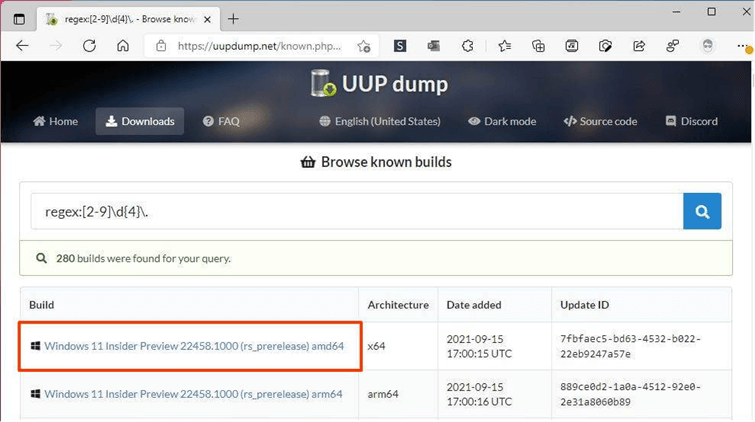
Task: Click the UUP dump logo
Action: point(379,83)
